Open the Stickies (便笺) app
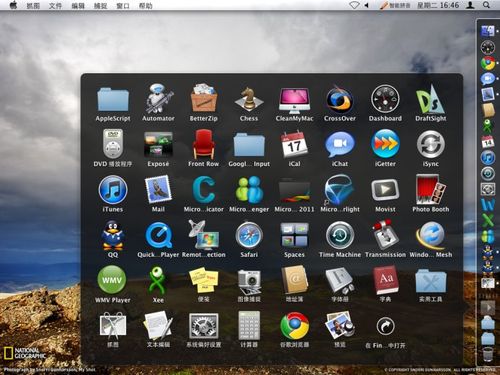 point(204,280)
